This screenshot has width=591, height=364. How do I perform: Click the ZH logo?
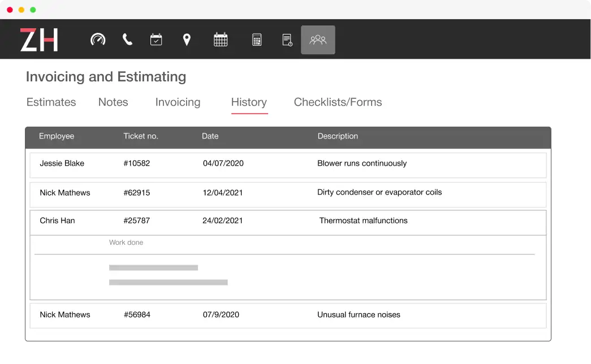pyautogui.click(x=39, y=40)
